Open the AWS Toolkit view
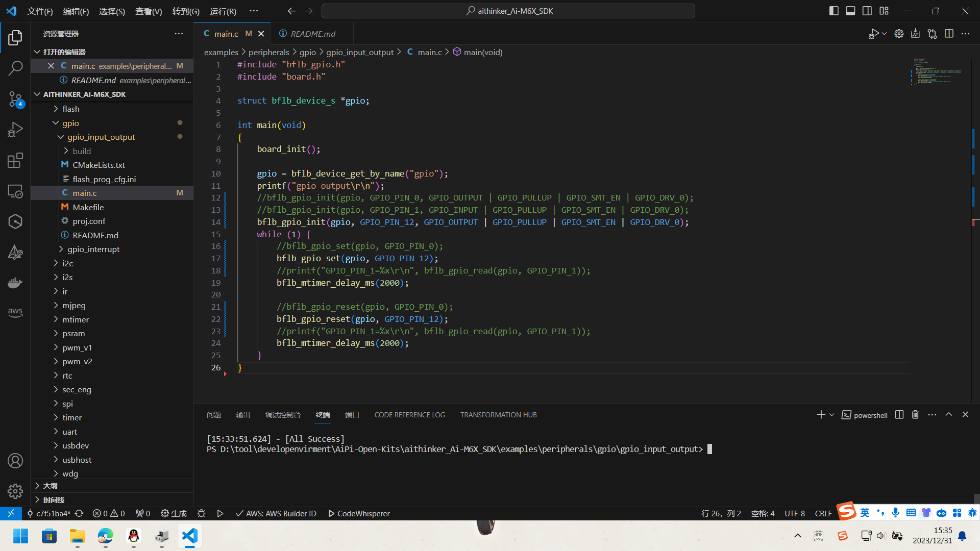Viewport: 980px width, 551px height. click(15, 312)
